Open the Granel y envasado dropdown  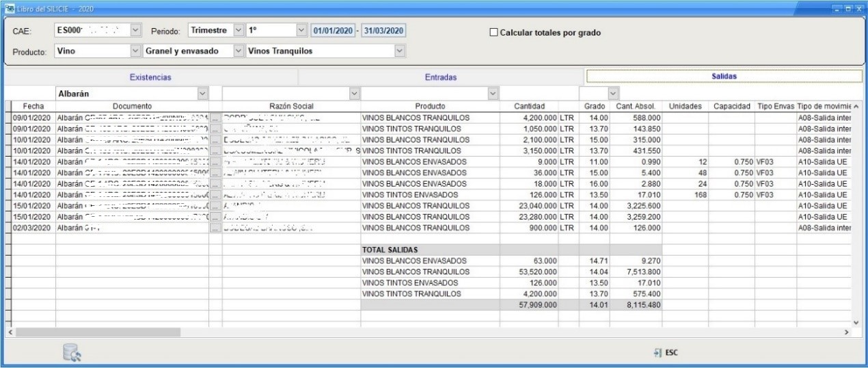click(x=238, y=51)
